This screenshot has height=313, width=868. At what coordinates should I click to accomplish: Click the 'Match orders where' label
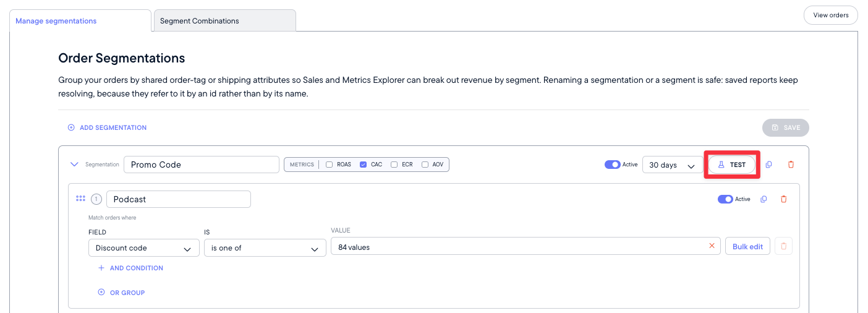(113, 218)
